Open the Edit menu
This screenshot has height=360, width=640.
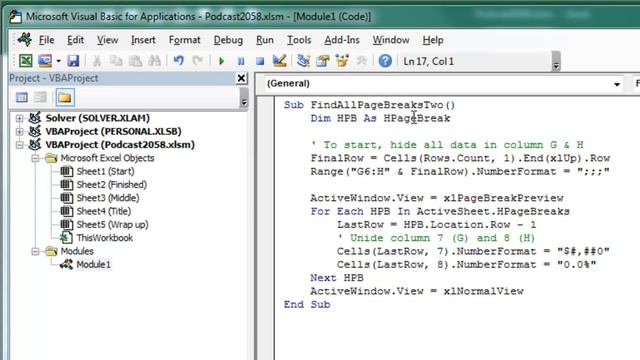pos(76,40)
